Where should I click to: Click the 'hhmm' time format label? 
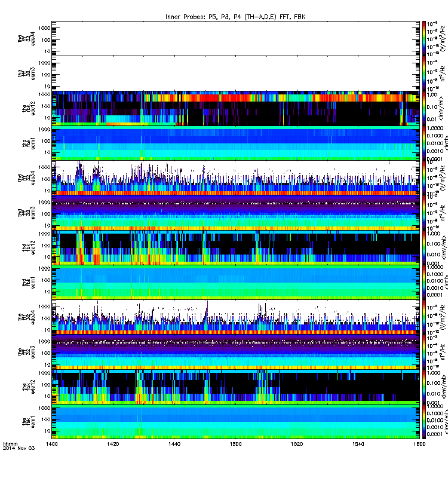pyautogui.click(x=10, y=444)
